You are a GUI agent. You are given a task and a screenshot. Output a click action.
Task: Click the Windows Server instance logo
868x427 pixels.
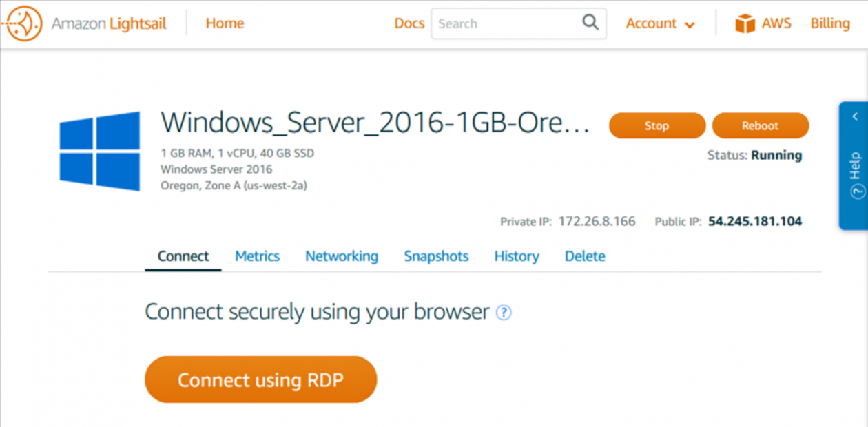tap(100, 151)
